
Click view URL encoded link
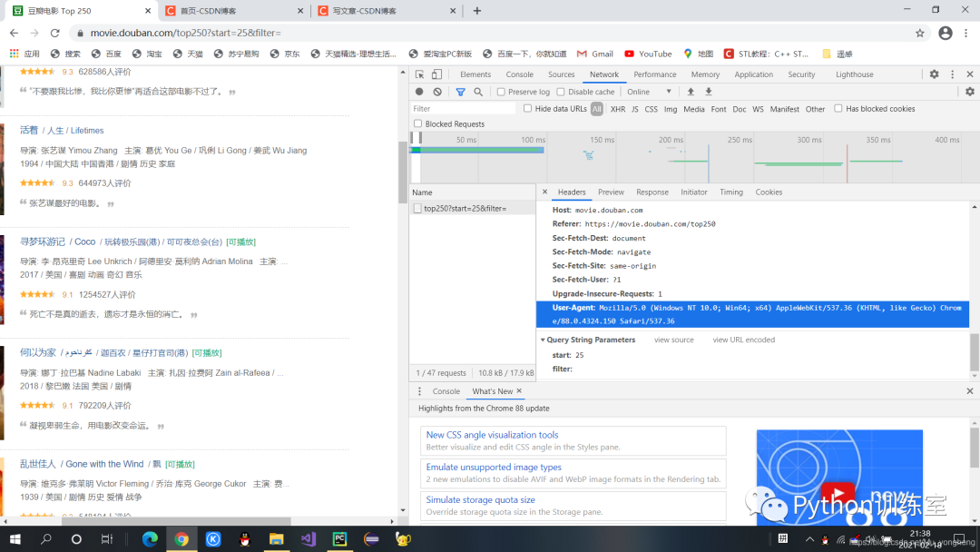click(x=744, y=340)
